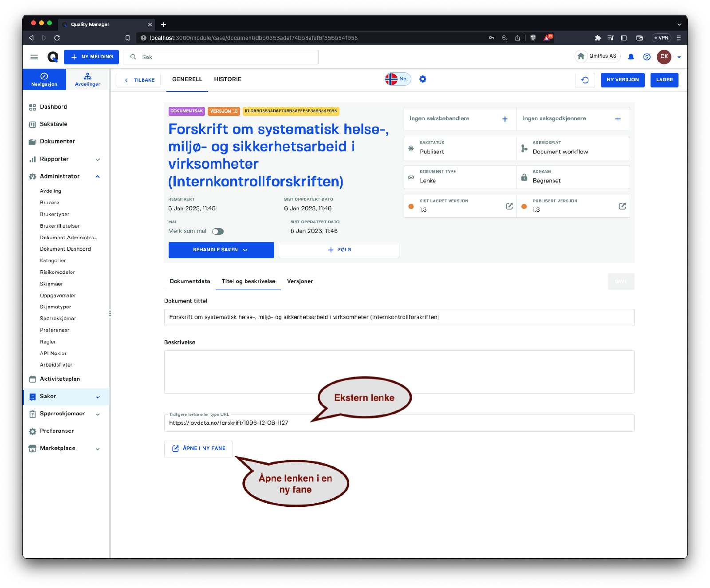Add a saksbehandler with plus icon
Image resolution: width=710 pixels, height=588 pixels.
click(x=505, y=119)
